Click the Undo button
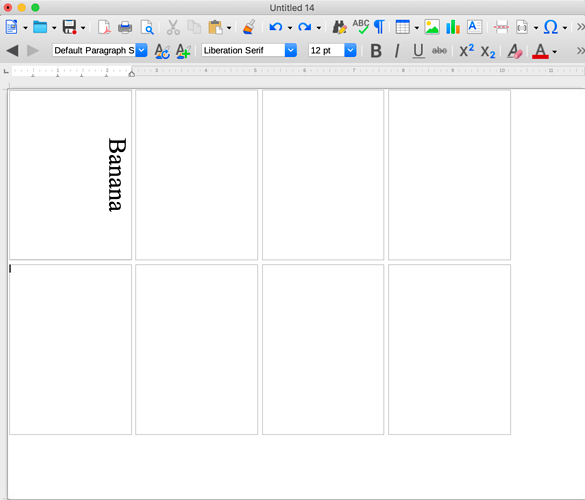The height and width of the screenshot is (500, 585). (276, 27)
